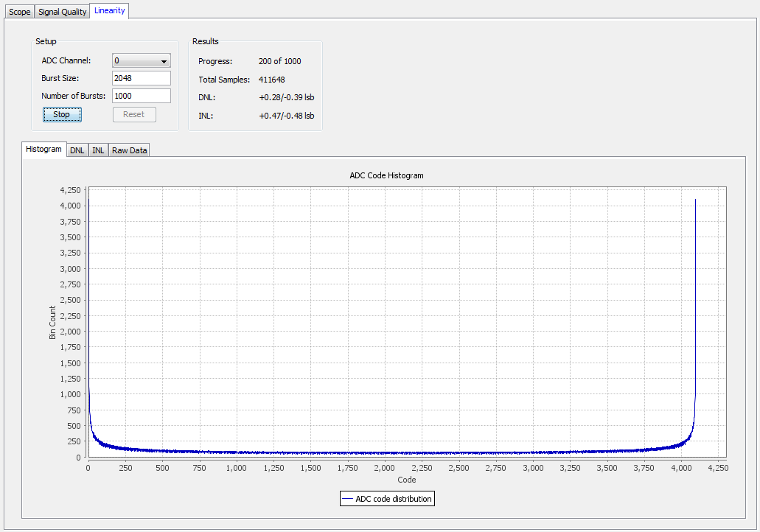Viewport: 760px width, 532px height.
Task: Click the Code x-axis label
Action: (x=406, y=480)
